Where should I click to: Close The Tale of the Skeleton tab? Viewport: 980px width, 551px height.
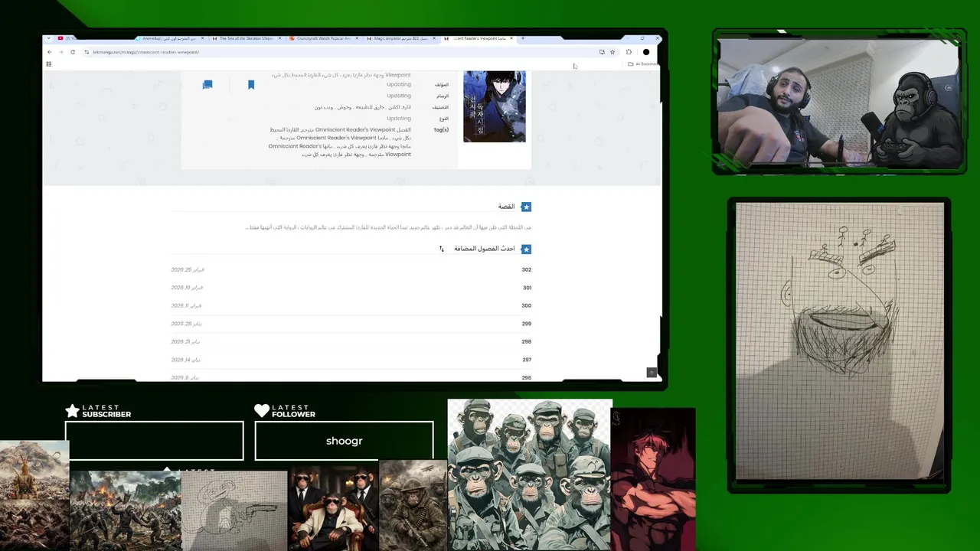click(x=279, y=38)
